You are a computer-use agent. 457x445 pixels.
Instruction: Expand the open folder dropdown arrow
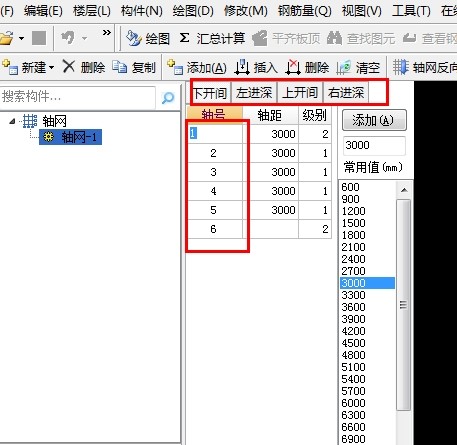coord(21,38)
